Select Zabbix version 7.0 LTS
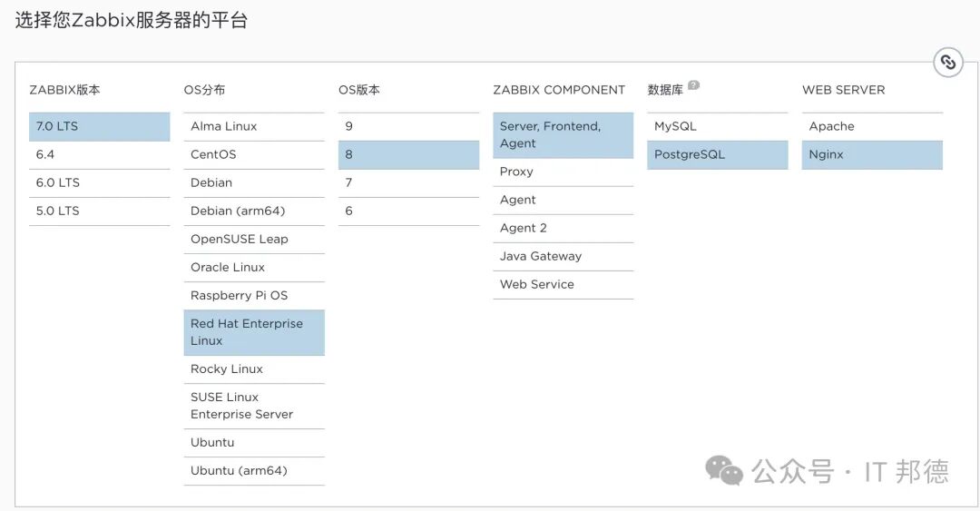The height and width of the screenshot is (511, 980). pos(100,126)
